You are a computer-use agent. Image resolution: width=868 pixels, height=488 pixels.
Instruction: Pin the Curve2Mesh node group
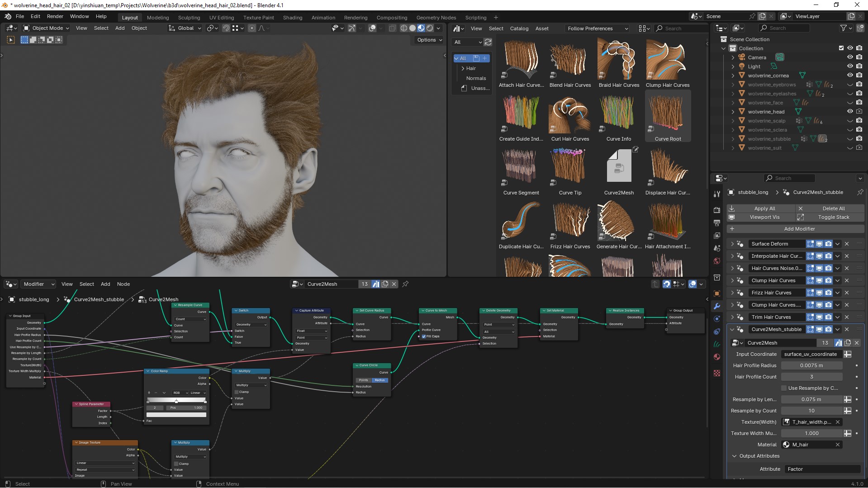[x=405, y=284]
